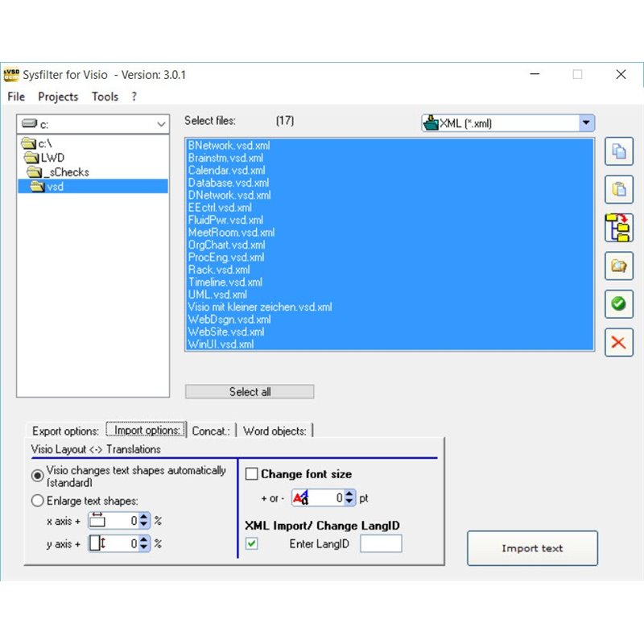Screen dimensions: 644x644
Task: Select file Rack.vsd.xml
Action: click(x=390, y=270)
